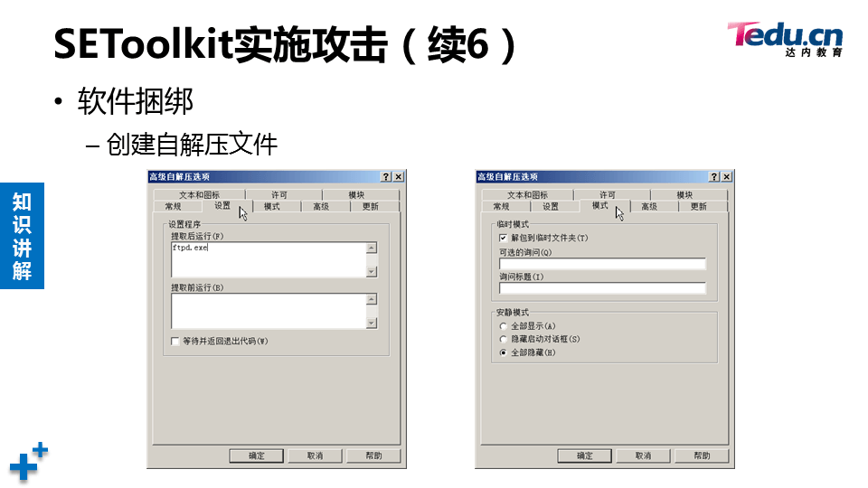
Task: Click the slide title SEToolkit实施攻击（续6）
Action: (286, 44)
